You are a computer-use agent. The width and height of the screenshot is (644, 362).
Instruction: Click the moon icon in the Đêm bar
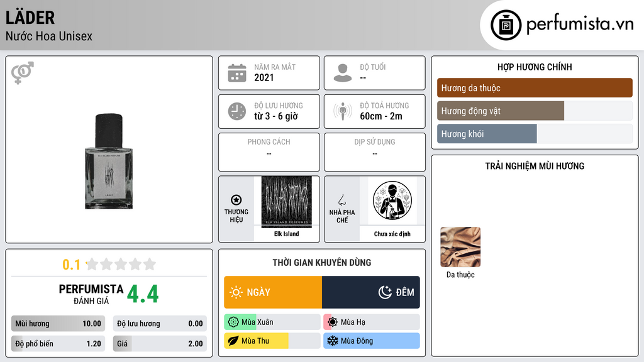(x=385, y=292)
